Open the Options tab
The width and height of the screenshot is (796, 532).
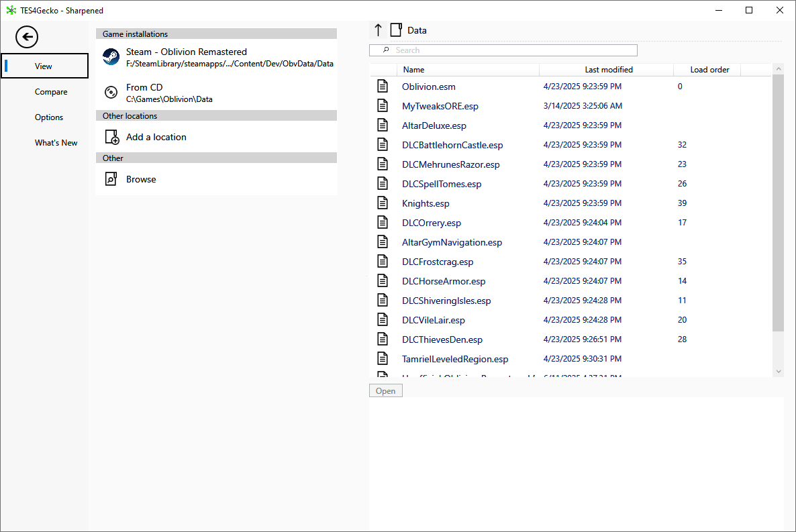pyautogui.click(x=45, y=117)
